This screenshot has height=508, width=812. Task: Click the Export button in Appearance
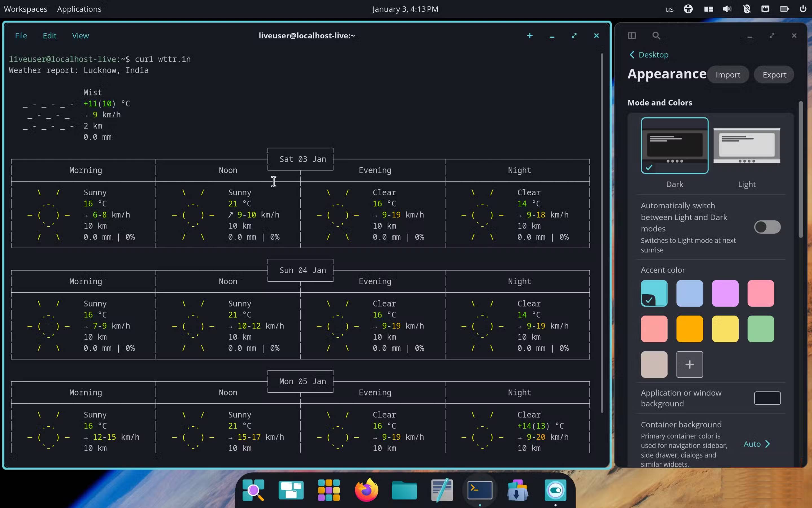pyautogui.click(x=774, y=74)
